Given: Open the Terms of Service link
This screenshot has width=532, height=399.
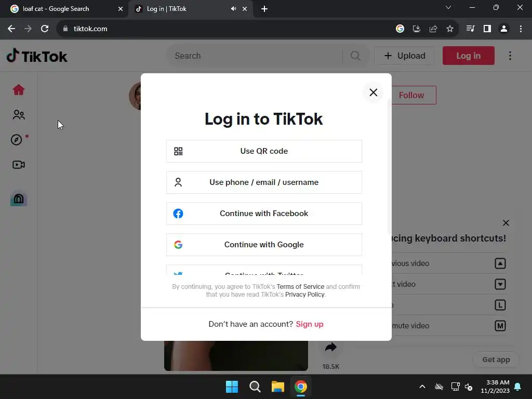Looking at the screenshot, I should 300,286.
